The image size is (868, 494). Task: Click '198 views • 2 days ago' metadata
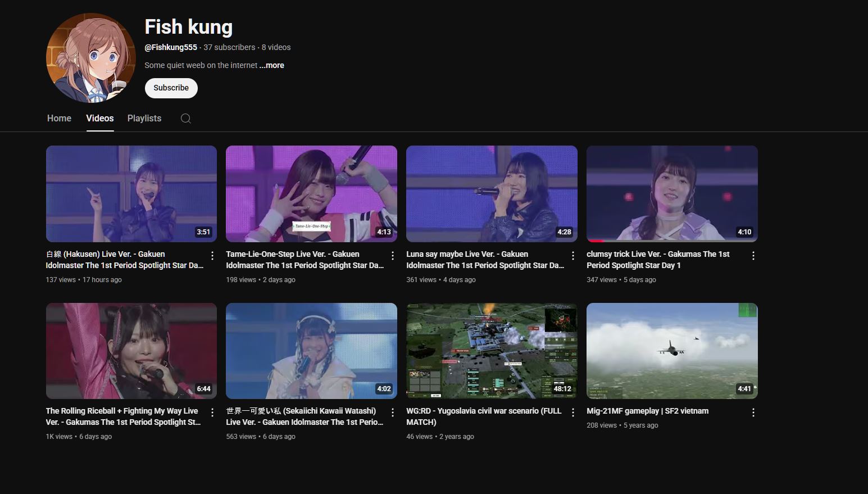pos(261,279)
